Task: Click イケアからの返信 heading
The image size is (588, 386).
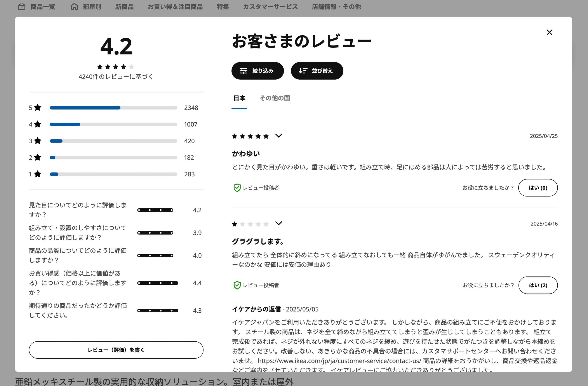Action: tap(256, 309)
